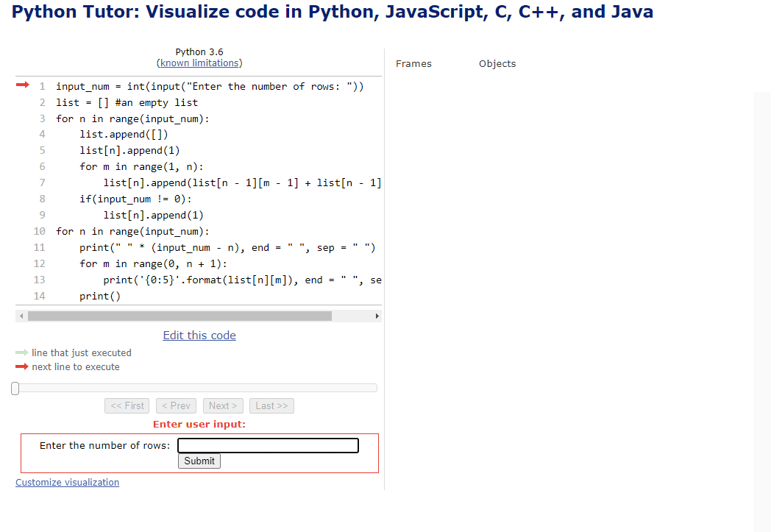
Task: Click the 'Enter the number of rows:' prompt label
Action: point(104,445)
